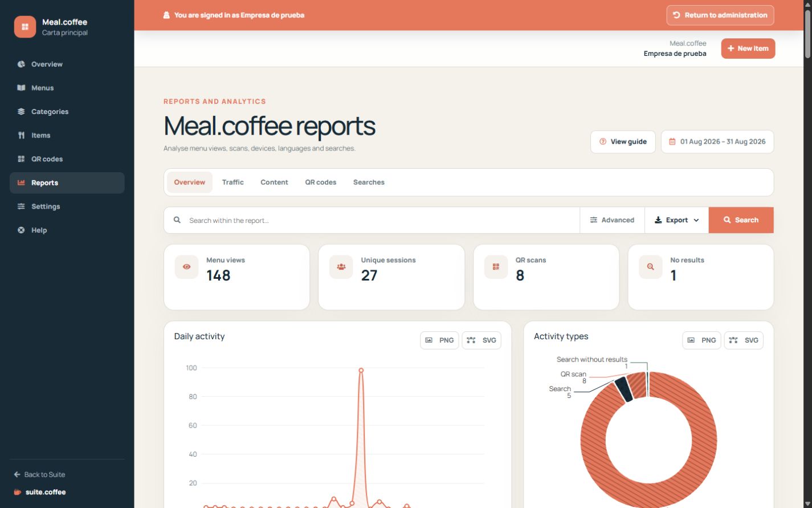Click the Menu views eye icon
This screenshot has height=508, width=812.
(186, 267)
